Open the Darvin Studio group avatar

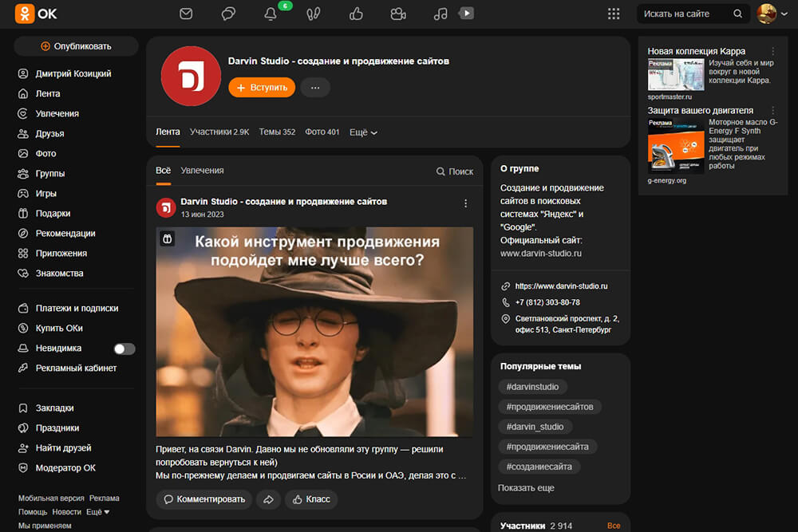[x=191, y=76]
